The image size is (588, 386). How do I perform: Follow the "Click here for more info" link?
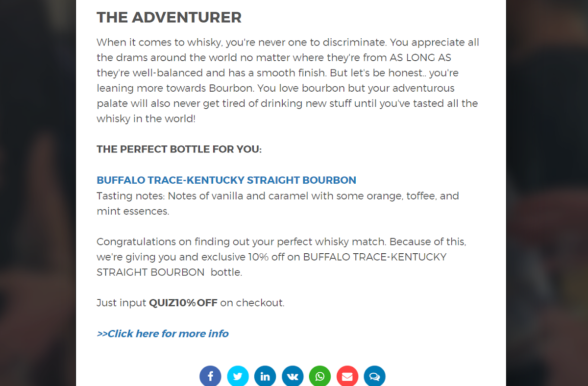(x=163, y=334)
